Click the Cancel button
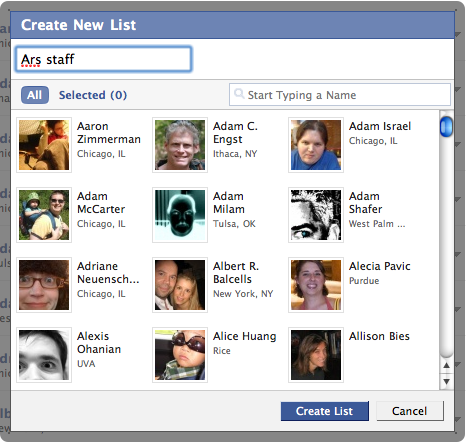This screenshot has height=443, width=466. point(410,411)
